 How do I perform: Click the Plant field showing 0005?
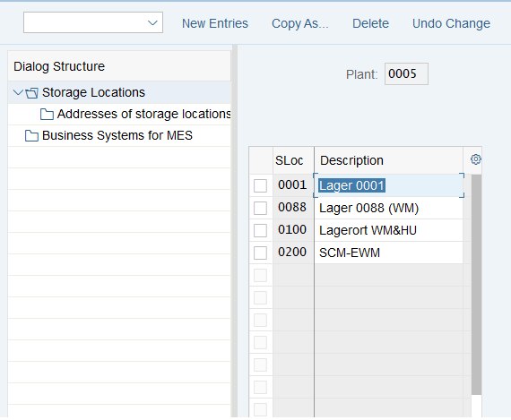tap(406, 74)
